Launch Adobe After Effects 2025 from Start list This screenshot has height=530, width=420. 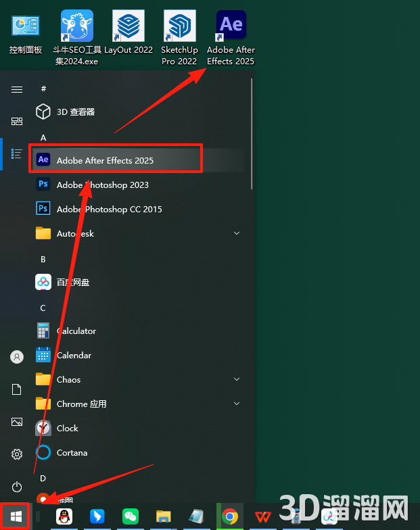pyautogui.click(x=139, y=160)
